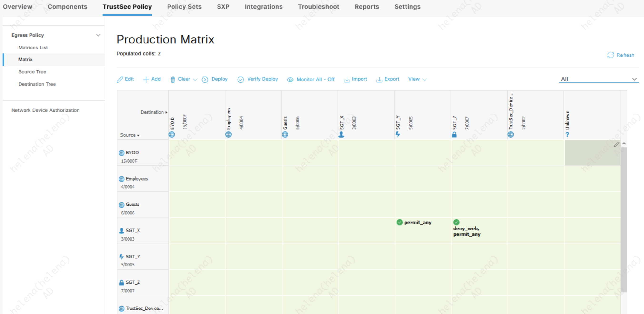Collapse the Egress Policy section

pyautogui.click(x=98, y=35)
